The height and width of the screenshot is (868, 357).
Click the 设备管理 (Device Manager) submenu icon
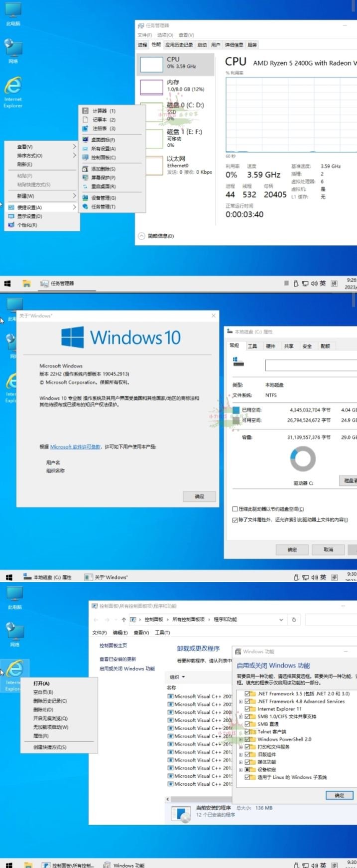coord(86,198)
